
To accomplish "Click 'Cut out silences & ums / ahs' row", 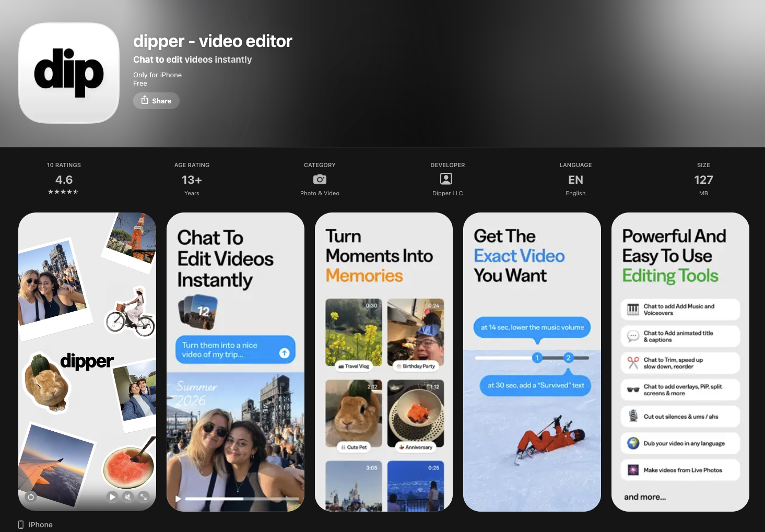I will click(680, 417).
